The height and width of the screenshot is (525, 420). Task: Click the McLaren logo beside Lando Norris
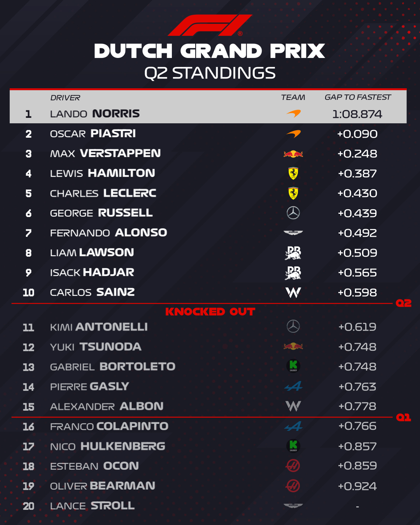293,114
